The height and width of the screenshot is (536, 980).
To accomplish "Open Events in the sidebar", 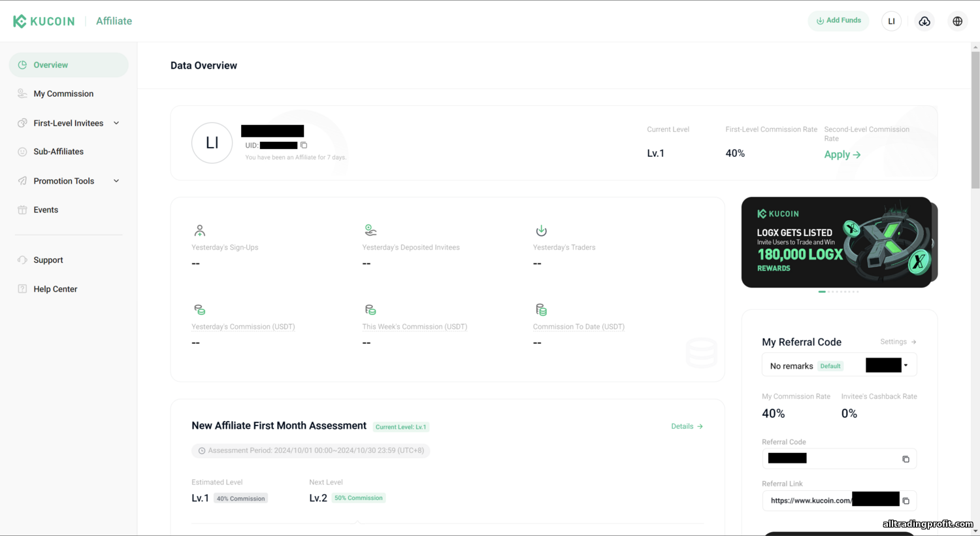I will click(x=46, y=210).
